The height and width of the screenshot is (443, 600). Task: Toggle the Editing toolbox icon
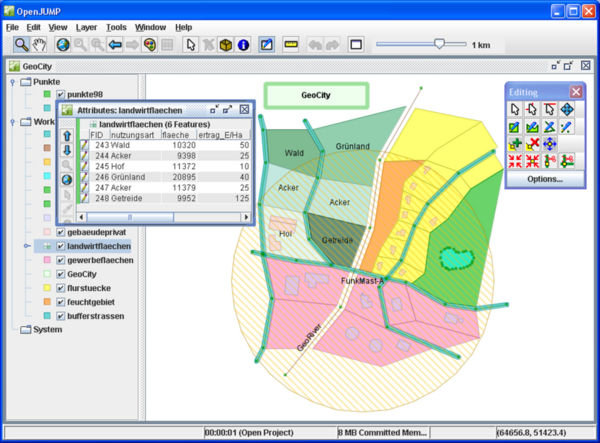tap(267, 45)
